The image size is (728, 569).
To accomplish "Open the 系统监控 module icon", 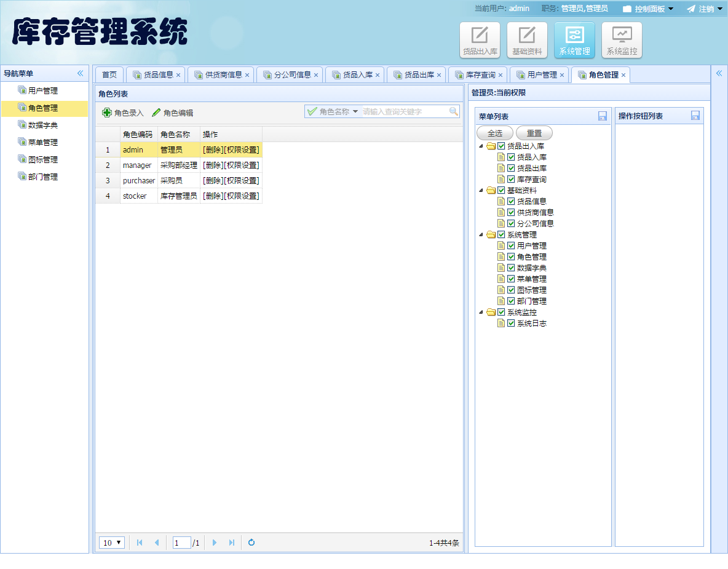I will [622, 40].
